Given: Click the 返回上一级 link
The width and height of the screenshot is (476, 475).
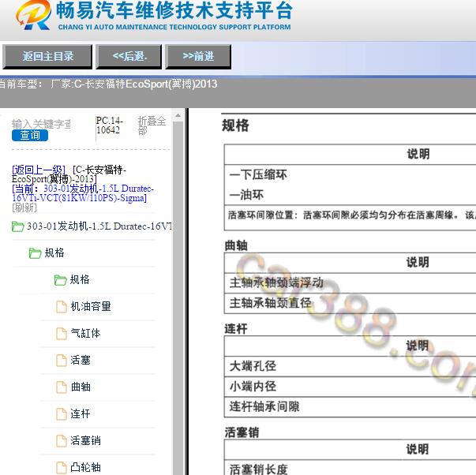Looking at the screenshot, I should [x=39, y=170].
